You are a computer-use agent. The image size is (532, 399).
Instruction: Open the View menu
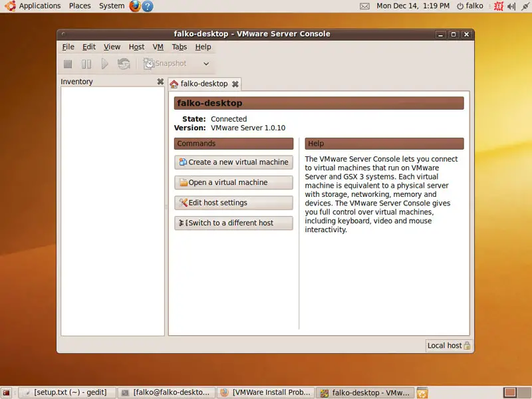[112, 47]
